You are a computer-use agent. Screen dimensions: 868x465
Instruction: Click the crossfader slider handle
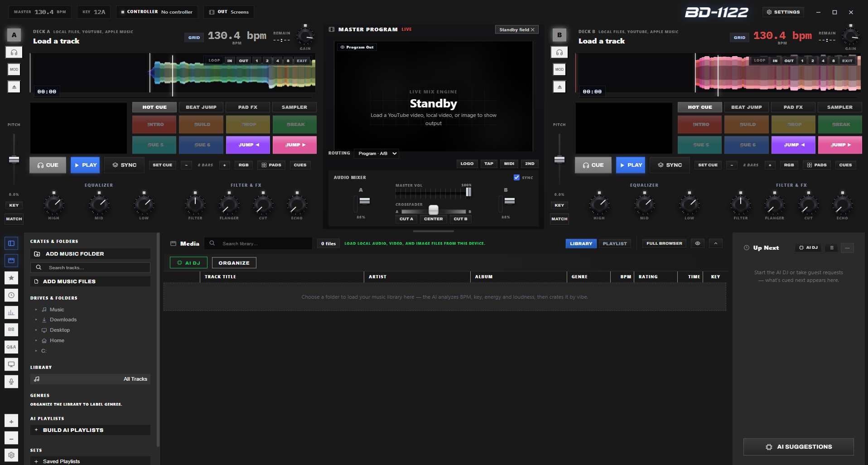coord(434,210)
